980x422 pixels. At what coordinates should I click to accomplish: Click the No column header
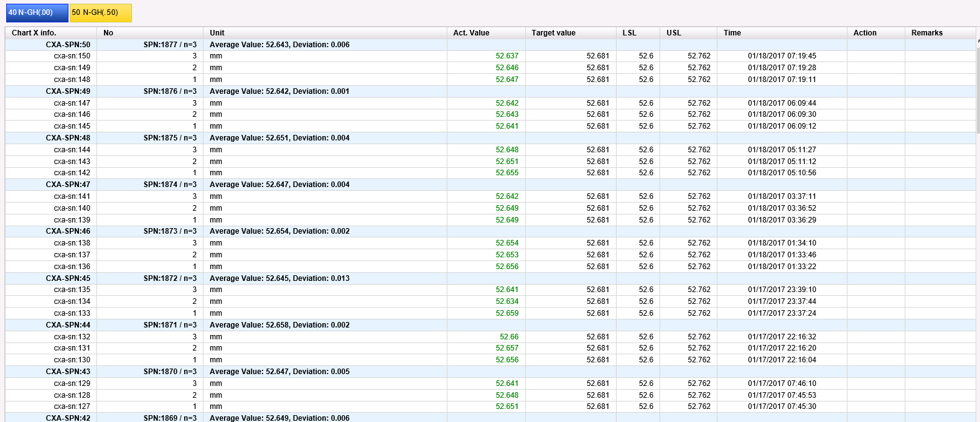pyautogui.click(x=150, y=33)
